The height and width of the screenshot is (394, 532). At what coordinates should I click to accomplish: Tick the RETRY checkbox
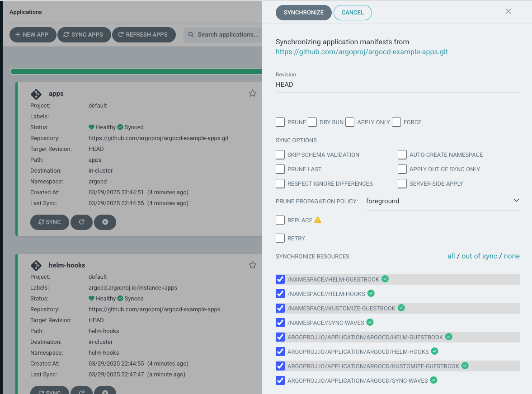280,239
